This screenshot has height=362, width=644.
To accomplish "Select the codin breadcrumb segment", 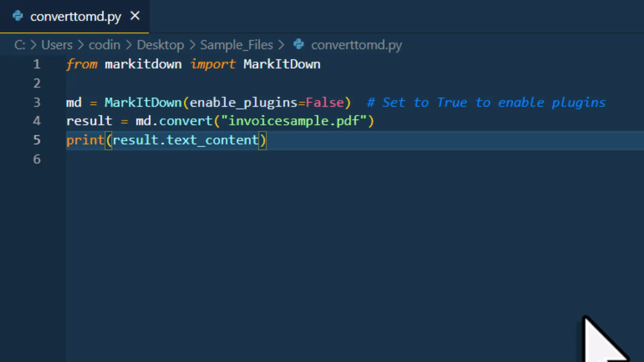I will pos(104,45).
